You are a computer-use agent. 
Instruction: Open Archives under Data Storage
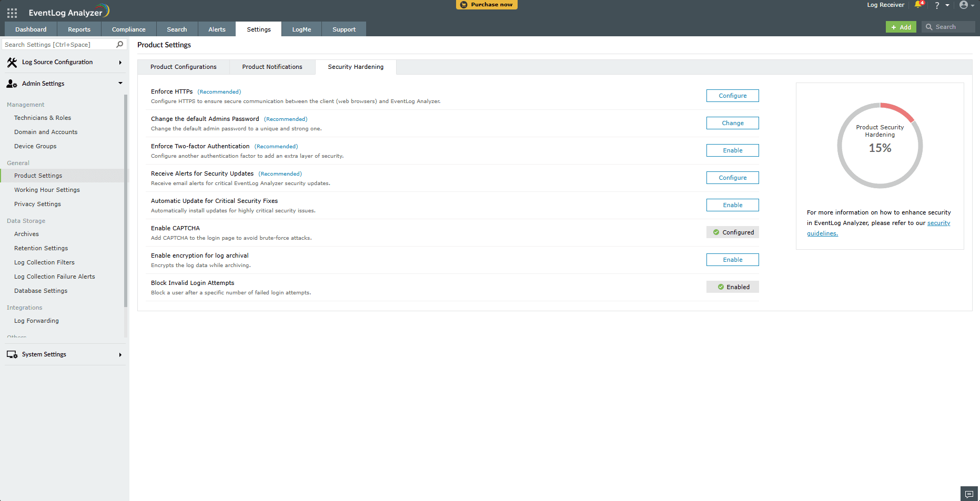[26, 234]
